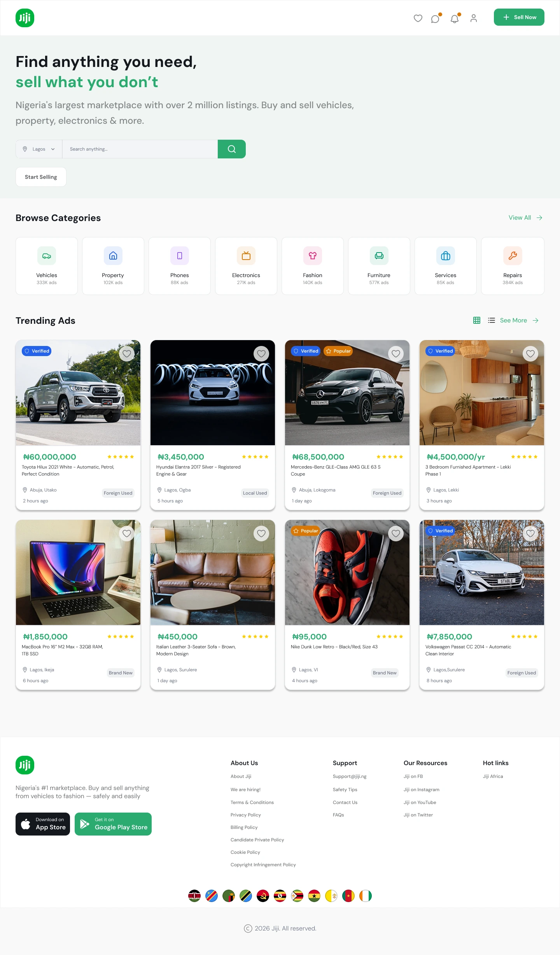
Task: Favorite the Toyota Hilux 2021 listing
Action: (127, 354)
